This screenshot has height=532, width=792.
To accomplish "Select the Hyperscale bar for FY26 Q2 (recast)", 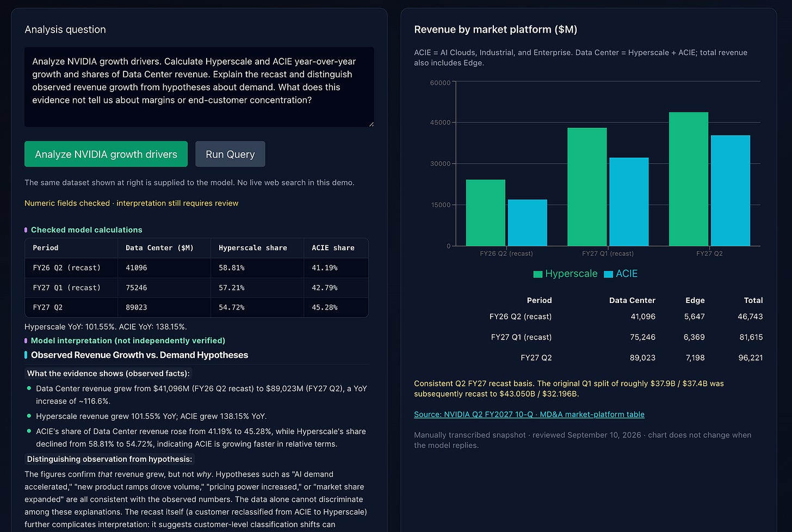I will [x=486, y=213].
